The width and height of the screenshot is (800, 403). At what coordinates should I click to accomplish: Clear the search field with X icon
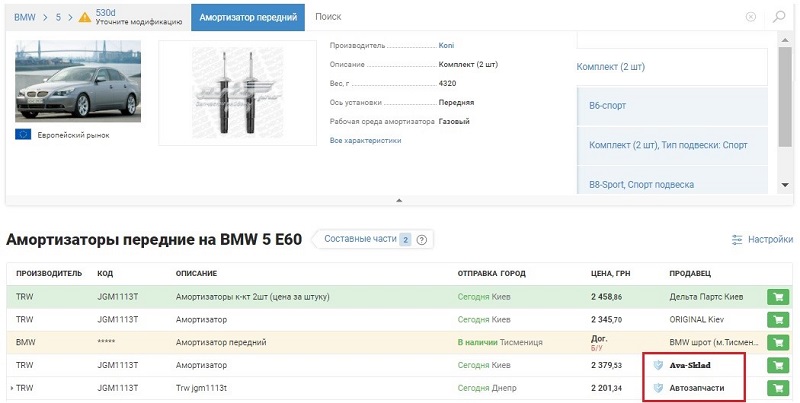click(x=751, y=18)
